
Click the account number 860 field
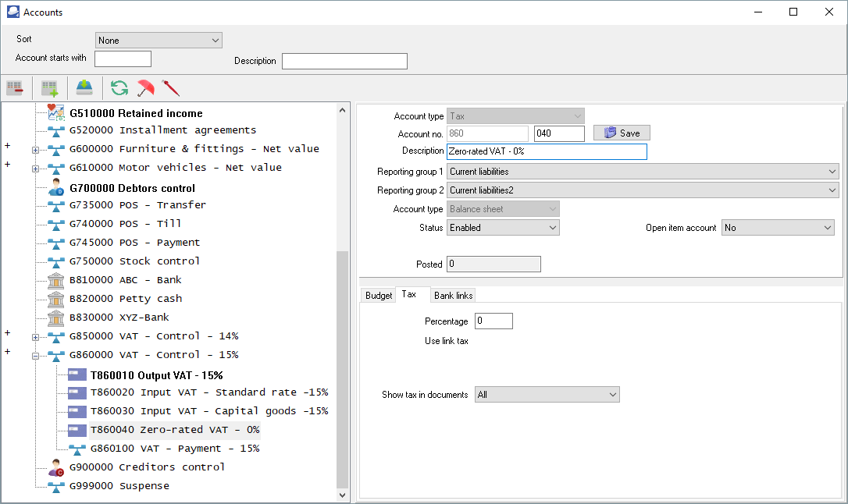487,133
